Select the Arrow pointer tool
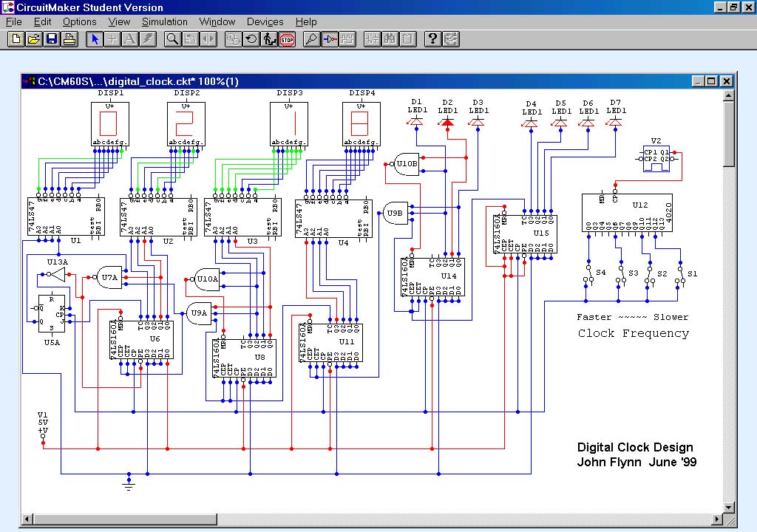Image resolution: width=757 pixels, height=532 pixels. pyautogui.click(x=95, y=39)
